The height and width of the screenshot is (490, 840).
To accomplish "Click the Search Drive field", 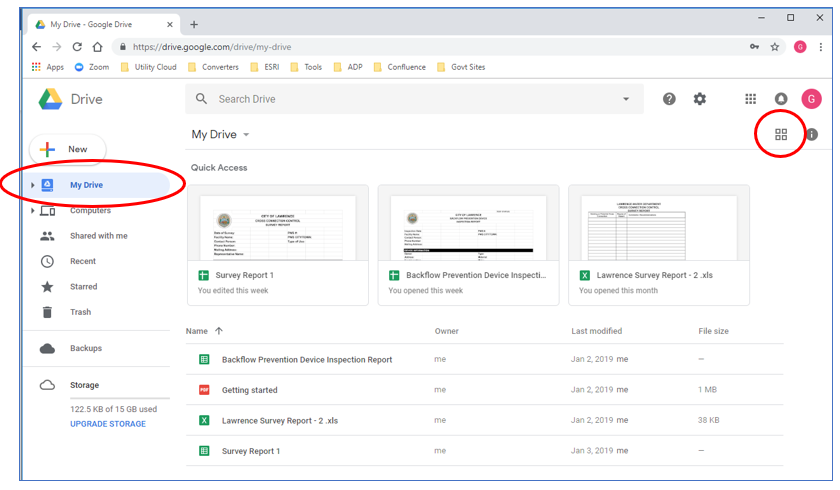I will pos(400,99).
